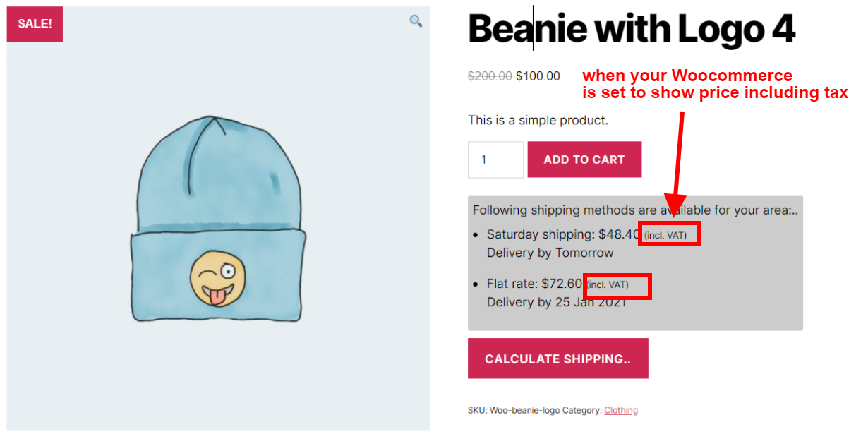Click the SALE! badge on the image

click(35, 24)
